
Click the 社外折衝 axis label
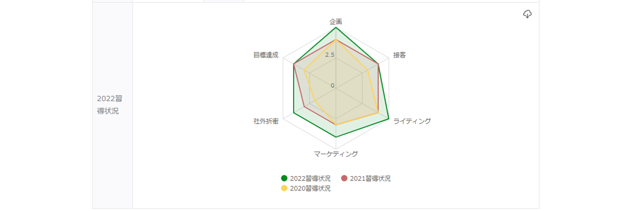coord(266,121)
